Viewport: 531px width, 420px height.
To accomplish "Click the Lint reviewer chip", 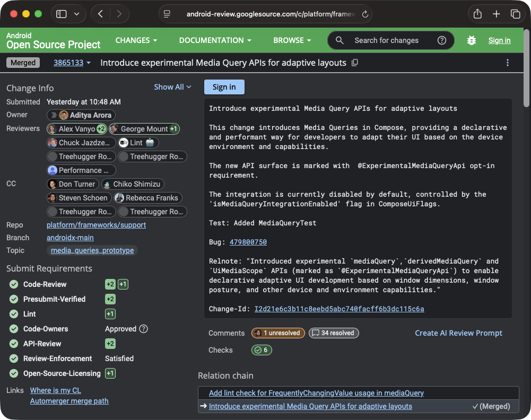I will pos(138,143).
